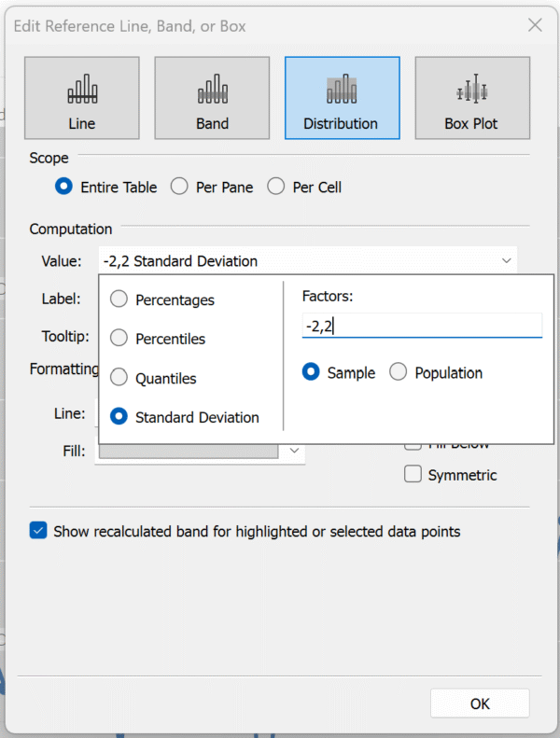Screen dimensions: 560x738
Task: Open the Fill color dropdown
Action: [294, 451]
